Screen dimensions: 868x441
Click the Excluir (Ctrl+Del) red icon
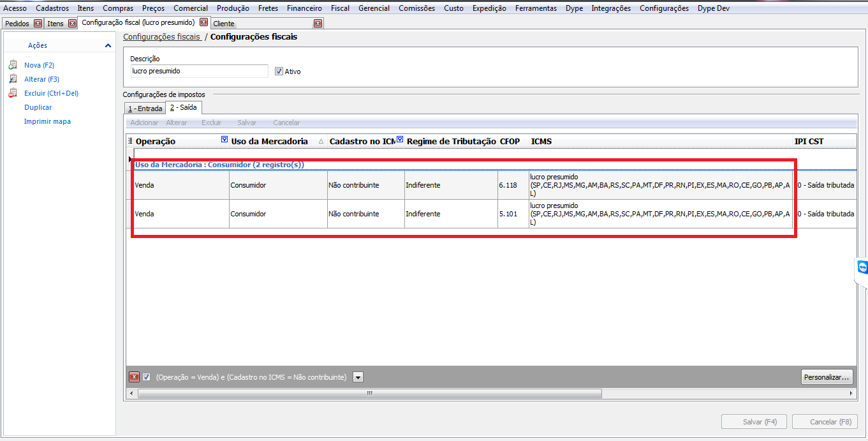coord(12,93)
